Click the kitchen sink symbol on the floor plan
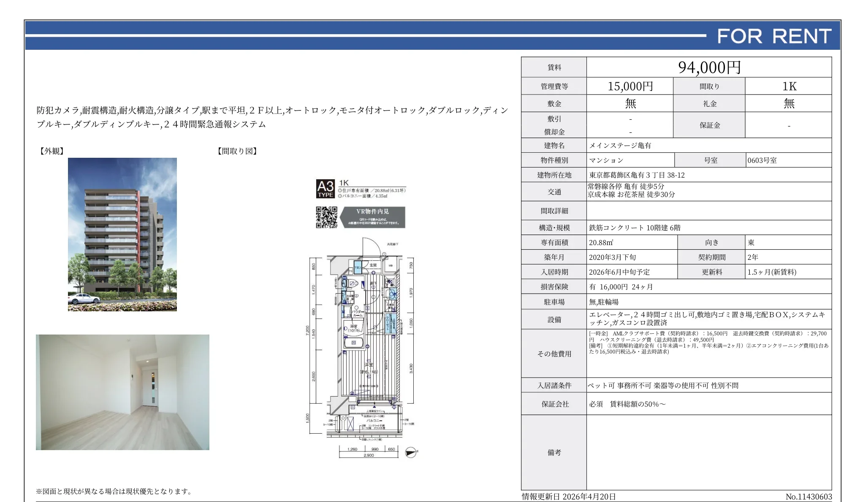Image resolution: width=868 pixels, height=502 pixels. pos(393,294)
